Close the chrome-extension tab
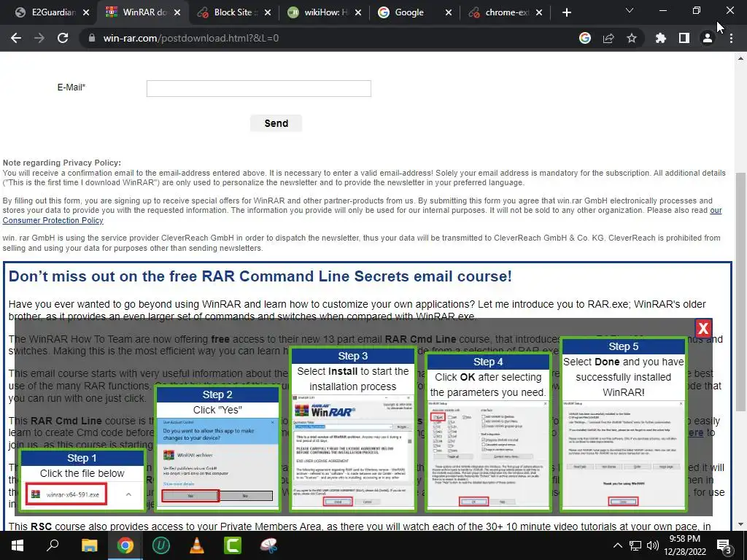The width and height of the screenshot is (747, 560). [539, 12]
